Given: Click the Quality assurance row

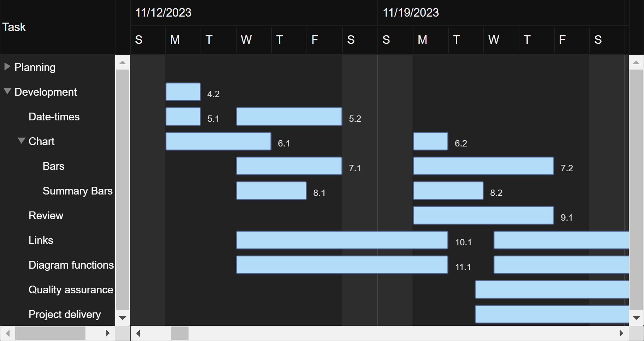Looking at the screenshot, I should point(70,290).
